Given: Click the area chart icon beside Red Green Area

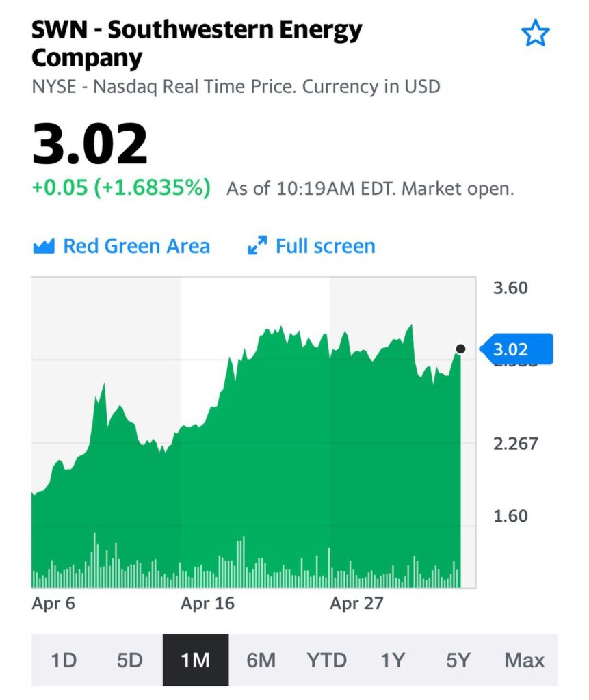Looking at the screenshot, I should click(x=43, y=246).
